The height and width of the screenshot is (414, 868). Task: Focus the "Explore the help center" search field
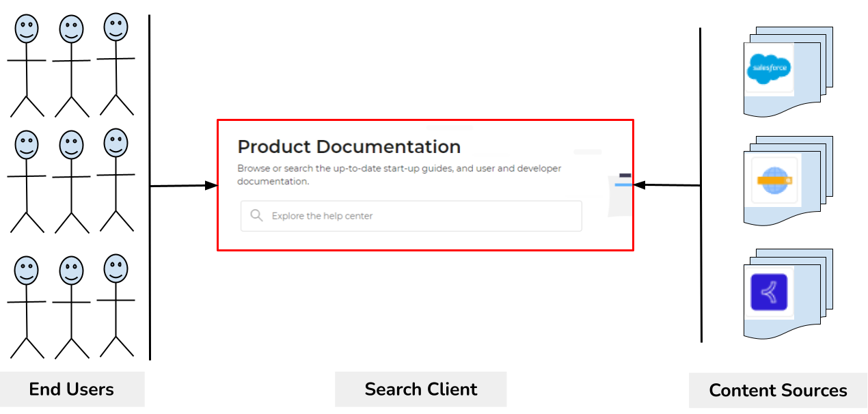pos(411,216)
